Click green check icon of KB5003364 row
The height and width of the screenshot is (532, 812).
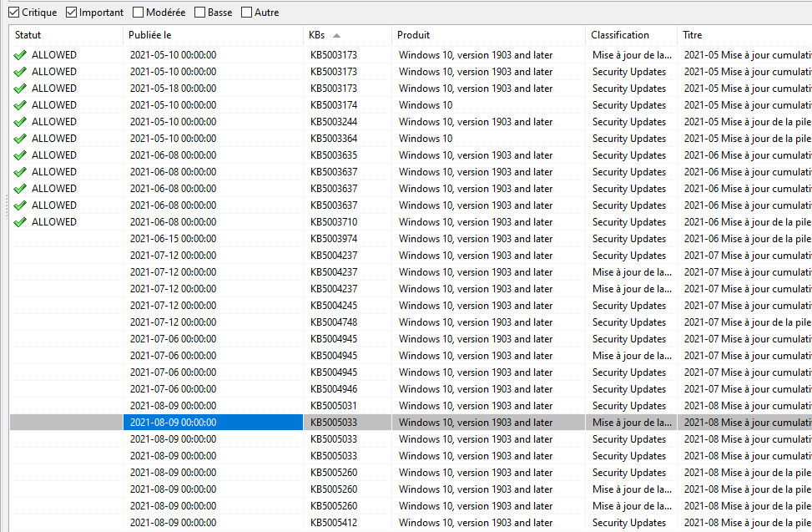pos(20,139)
